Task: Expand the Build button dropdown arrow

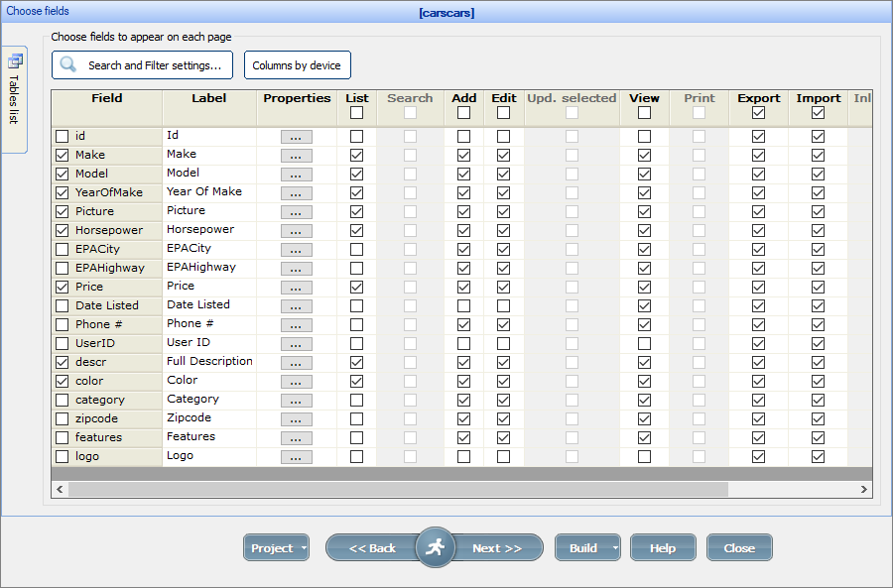Action: (x=615, y=548)
